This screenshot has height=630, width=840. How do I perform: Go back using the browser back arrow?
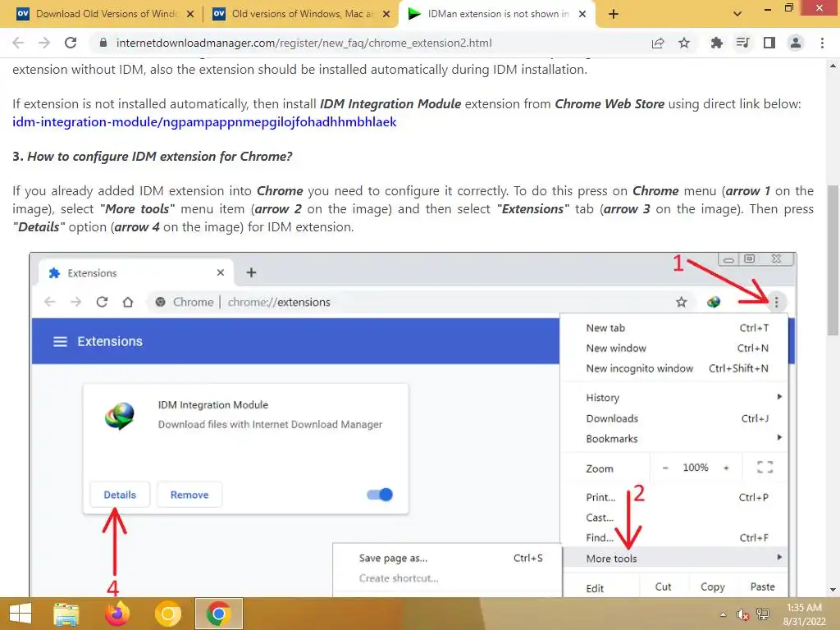18,43
